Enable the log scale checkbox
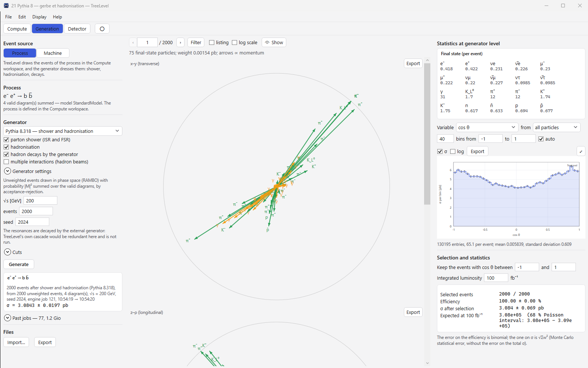The image size is (588, 368). tap(234, 43)
